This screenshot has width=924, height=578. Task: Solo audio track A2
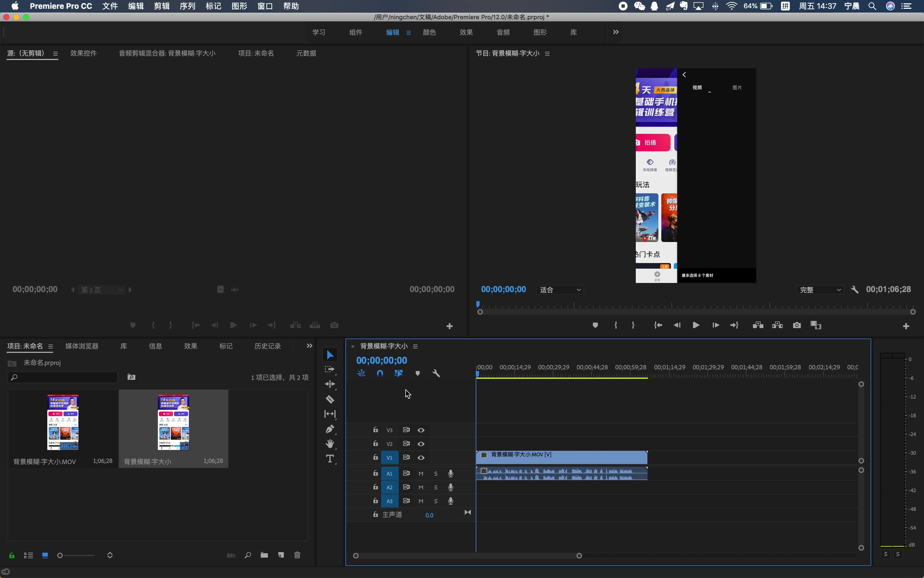click(436, 487)
